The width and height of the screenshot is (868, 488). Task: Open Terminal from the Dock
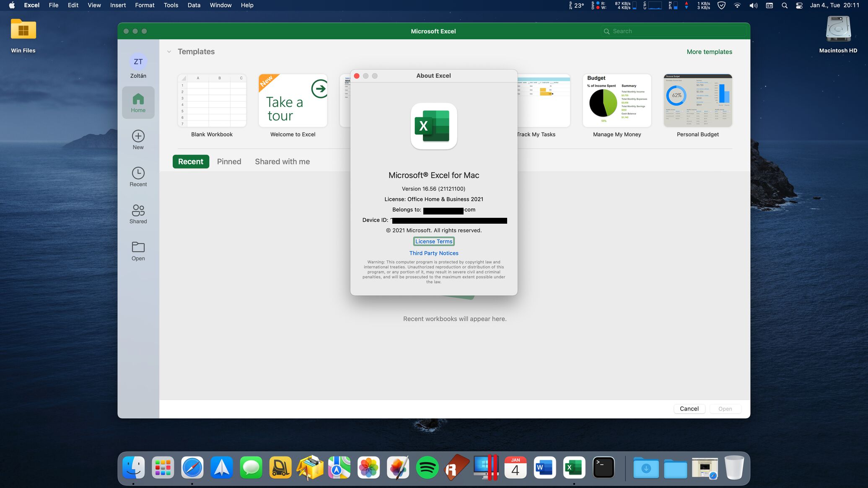point(604,467)
